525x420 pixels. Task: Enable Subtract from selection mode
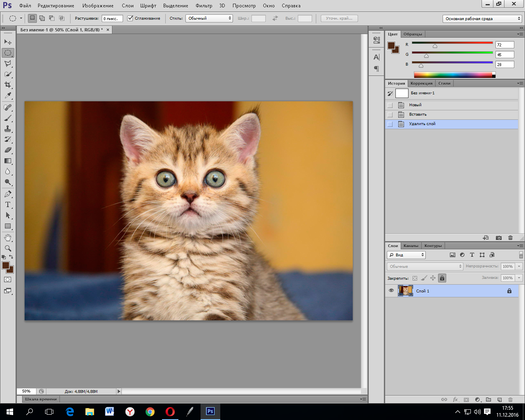coord(52,18)
